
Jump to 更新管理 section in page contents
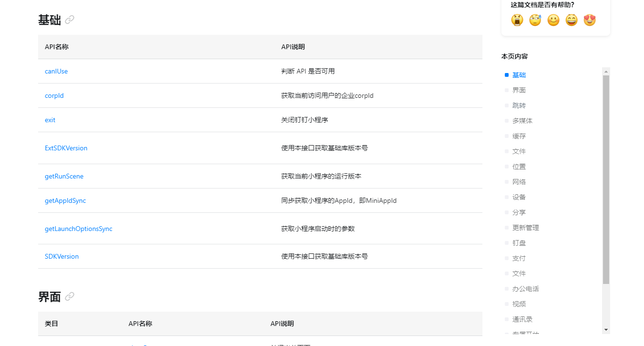point(526,228)
